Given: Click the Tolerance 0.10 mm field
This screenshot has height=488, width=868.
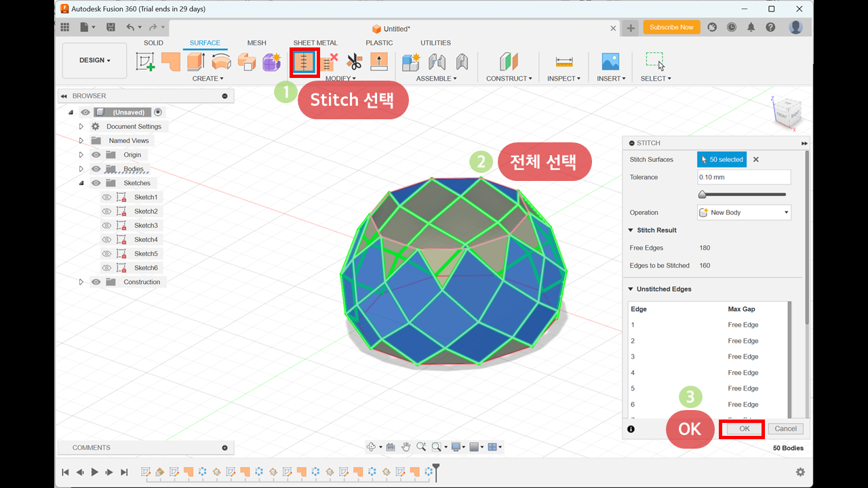Looking at the screenshot, I should [744, 177].
